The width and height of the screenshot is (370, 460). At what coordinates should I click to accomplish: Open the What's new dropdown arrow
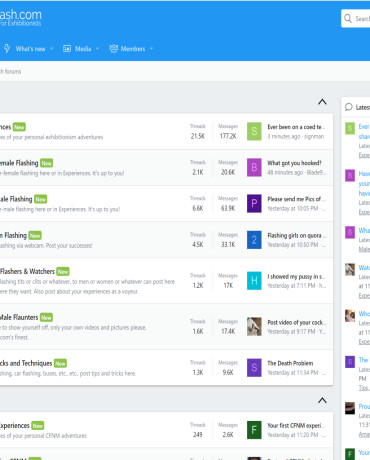coord(52,49)
